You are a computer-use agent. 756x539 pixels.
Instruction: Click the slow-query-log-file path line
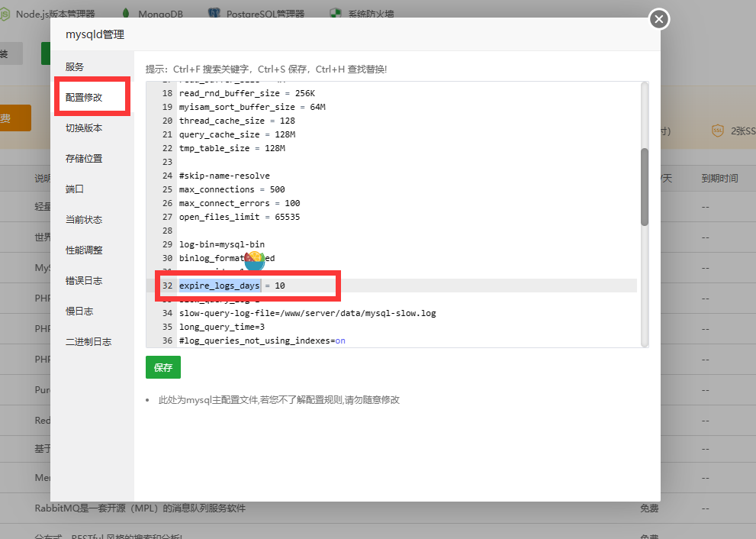point(307,313)
